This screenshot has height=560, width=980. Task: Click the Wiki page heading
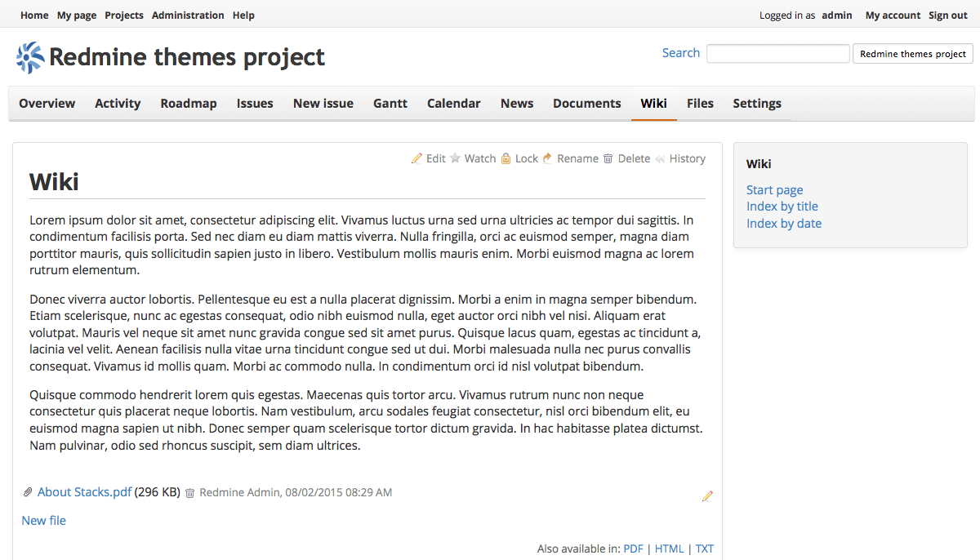[x=54, y=181]
